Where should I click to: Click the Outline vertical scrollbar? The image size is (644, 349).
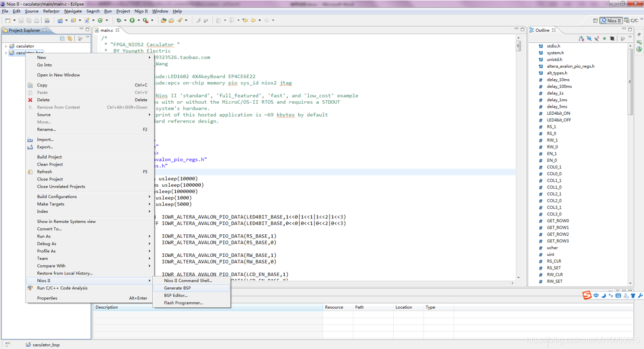[630, 164]
